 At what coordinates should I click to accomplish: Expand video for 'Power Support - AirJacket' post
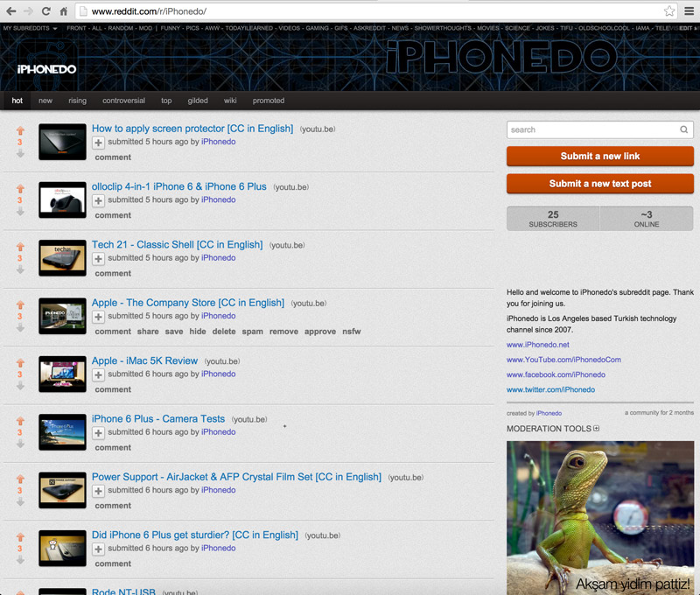pos(98,491)
